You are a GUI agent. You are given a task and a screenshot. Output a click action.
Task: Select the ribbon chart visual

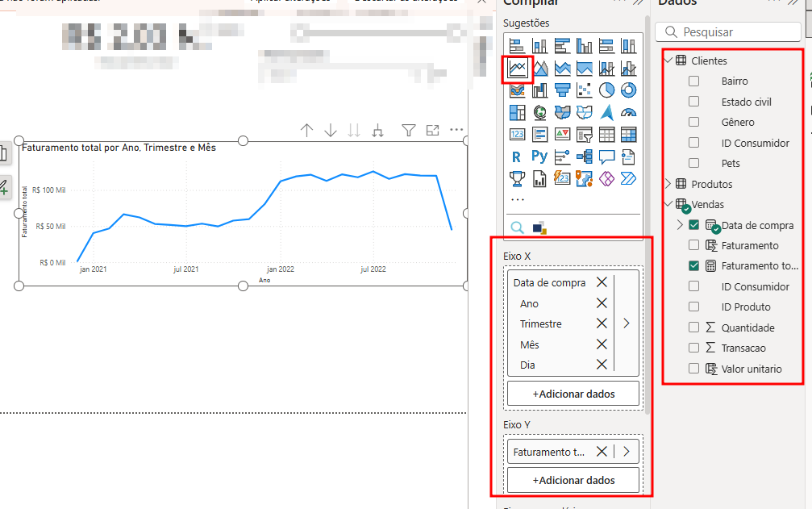(518, 90)
